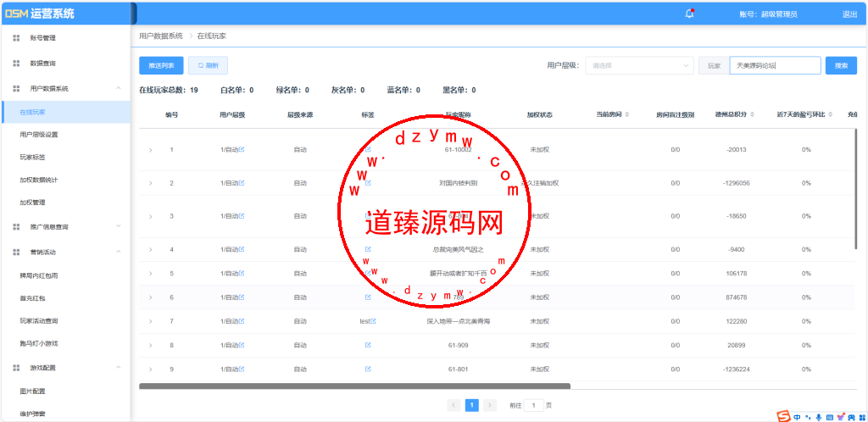The width and height of the screenshot is (868, 422).
Task: Open the 用户层级 请选择 dropdown
Action: pyautogui.click(x=639, y=65)
